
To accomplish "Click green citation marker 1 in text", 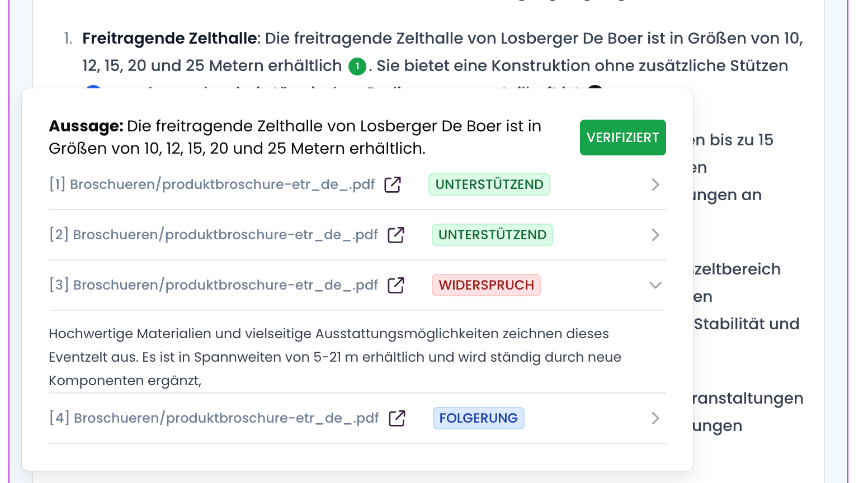I will click(357, 67).
